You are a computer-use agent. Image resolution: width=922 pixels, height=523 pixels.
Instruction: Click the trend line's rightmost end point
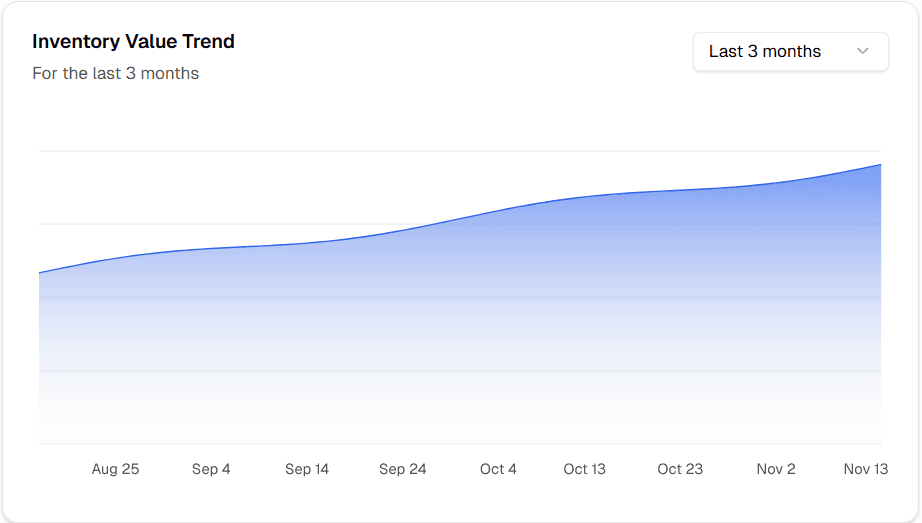click(x=880, y=164)
